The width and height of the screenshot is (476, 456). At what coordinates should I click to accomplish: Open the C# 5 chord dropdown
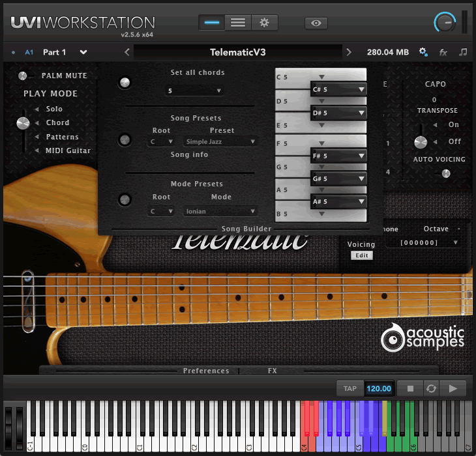point(338,89)
